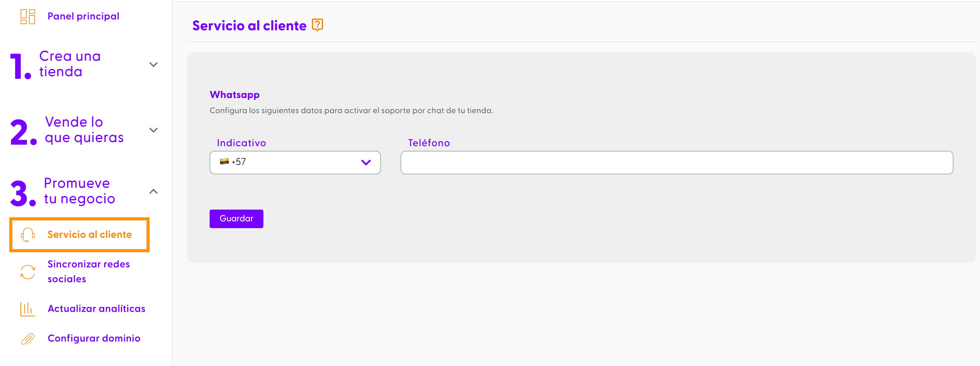980x366 pixels.
Task: Open the Indicativo country code dropdown
Action: pyautogui.click(x=295, y=163)
